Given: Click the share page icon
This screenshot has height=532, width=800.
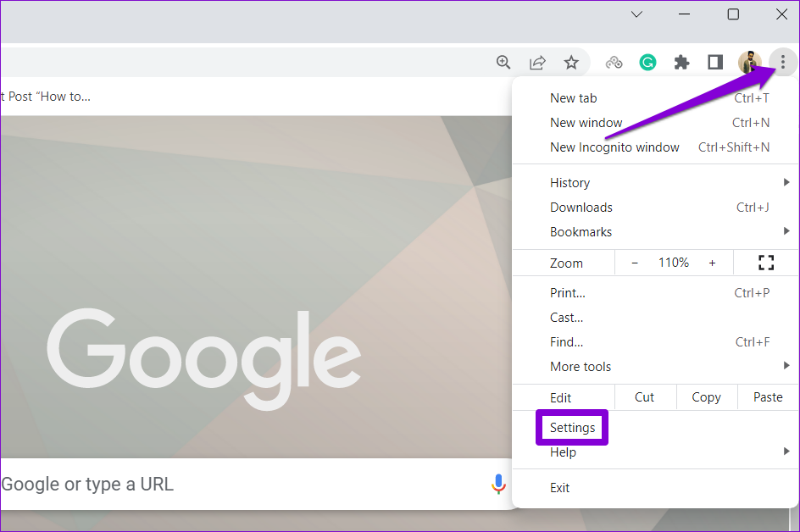Looking at the screenshot, I should pyautogui.click(x=537, y=62).
